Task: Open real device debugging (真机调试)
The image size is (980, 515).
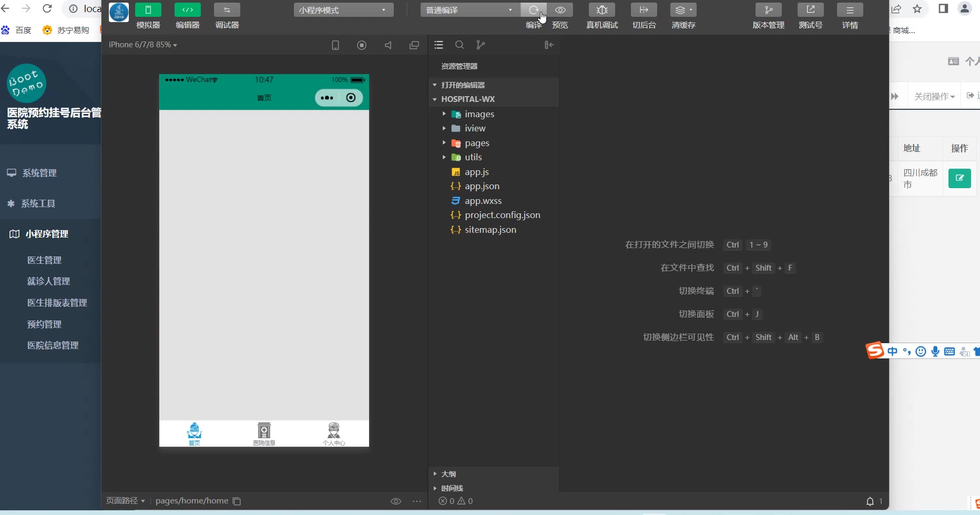Action: [x=602, y=10]
